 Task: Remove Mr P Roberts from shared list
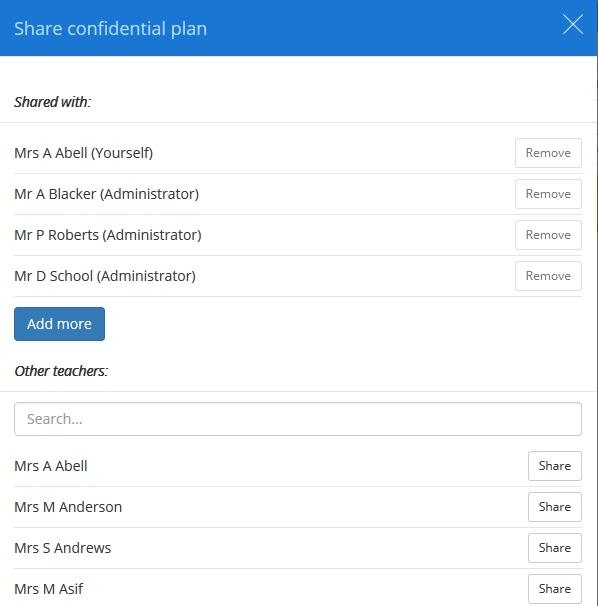click(x=548, y=235)
